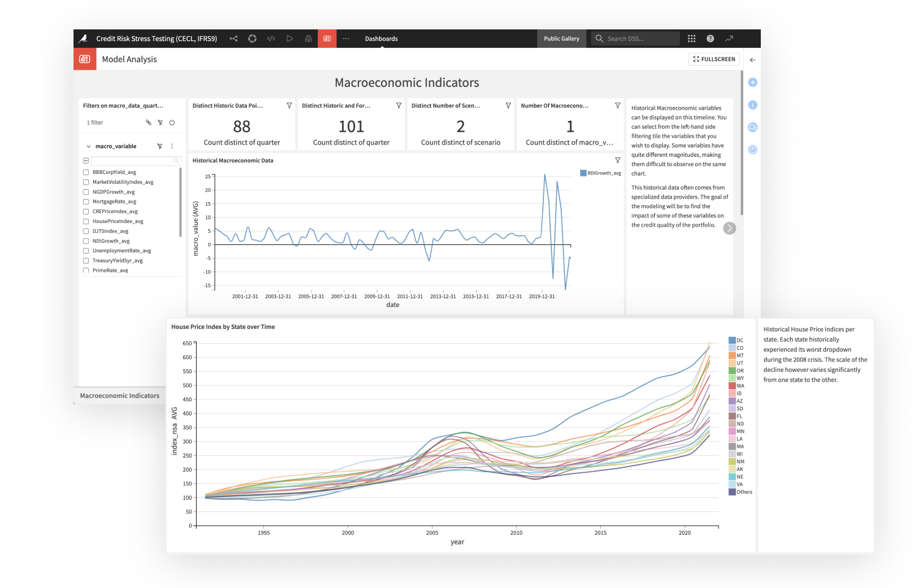Open the applications grid menu

tap(692, 39)
